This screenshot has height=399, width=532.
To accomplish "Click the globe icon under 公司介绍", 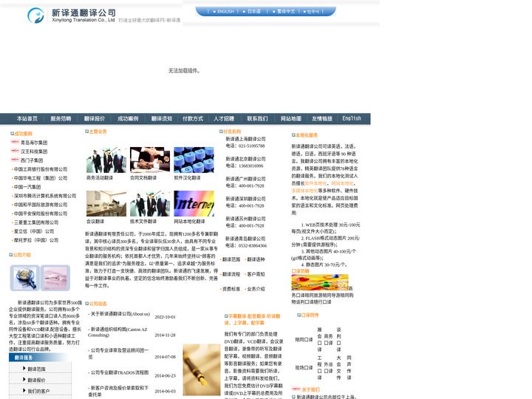I will [x=25, y=278].
